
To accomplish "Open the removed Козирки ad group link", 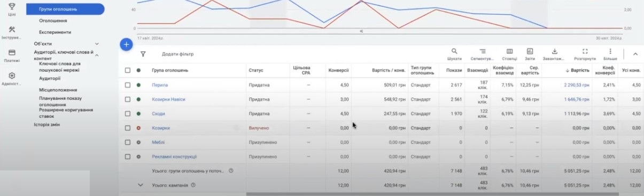I will tap(161, 128).
